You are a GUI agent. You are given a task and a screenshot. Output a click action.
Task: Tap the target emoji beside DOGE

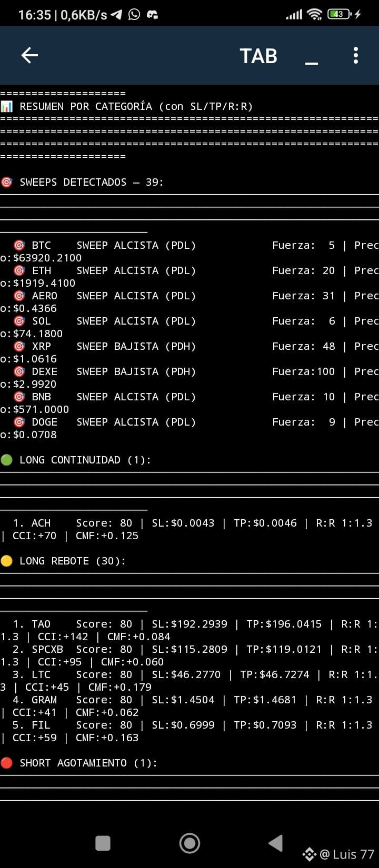coord(19,422)
